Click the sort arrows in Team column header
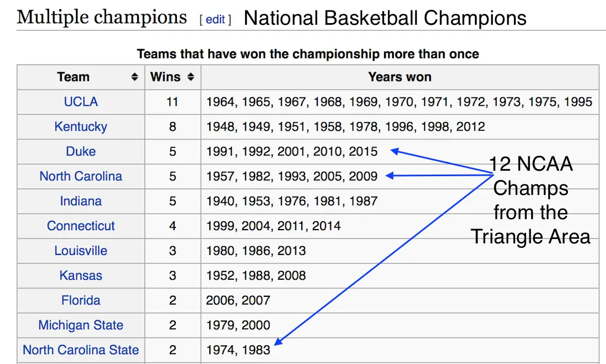This screenshot has height=364, width=606. click(x=134, y=78)
